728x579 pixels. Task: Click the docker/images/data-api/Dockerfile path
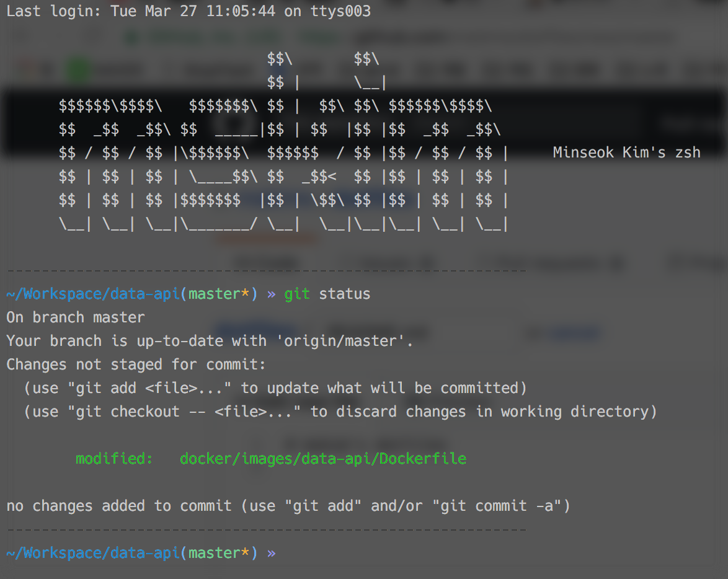323,459
